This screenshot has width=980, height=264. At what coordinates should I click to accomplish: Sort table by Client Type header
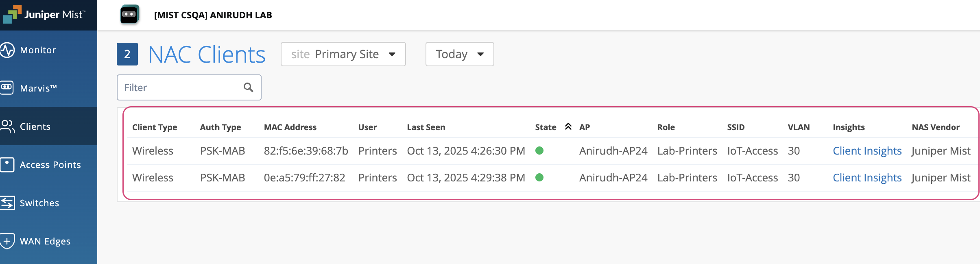[x=155, y=127]
